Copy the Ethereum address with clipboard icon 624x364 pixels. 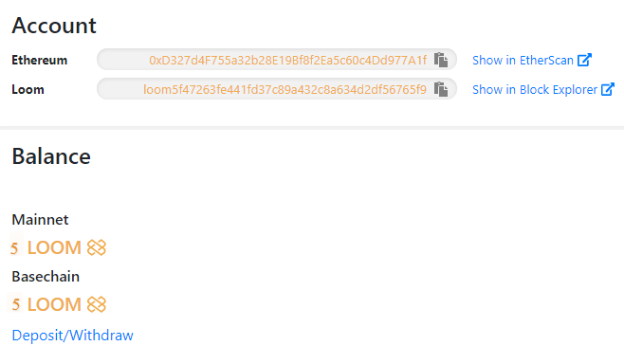click(x=441, y=60)
